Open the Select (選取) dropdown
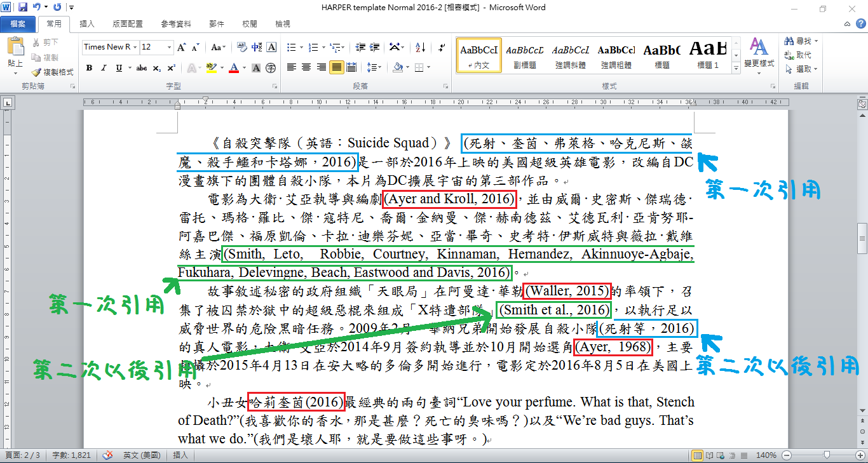The width and height of the screenshot is (868, 463). point(803,69)
